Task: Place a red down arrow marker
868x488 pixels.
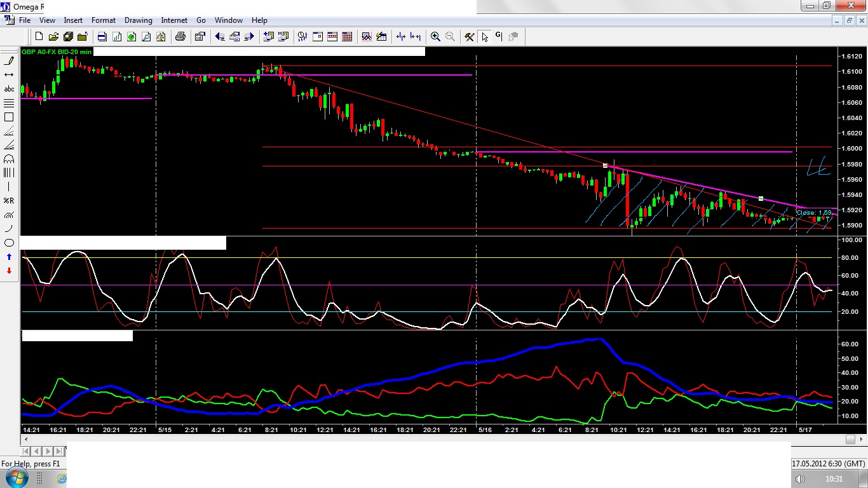Action: pyautogui.click(x=9, y=271)
